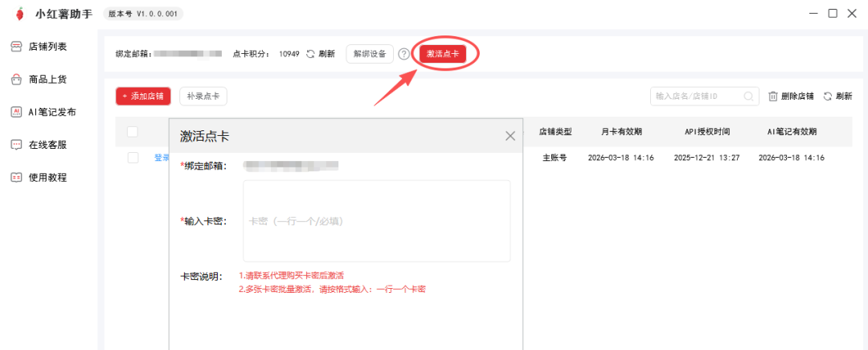The width and height of the screenshot is (868, 350).
Task: Click the 添加店铺 button
Action: tap(143, 96)
